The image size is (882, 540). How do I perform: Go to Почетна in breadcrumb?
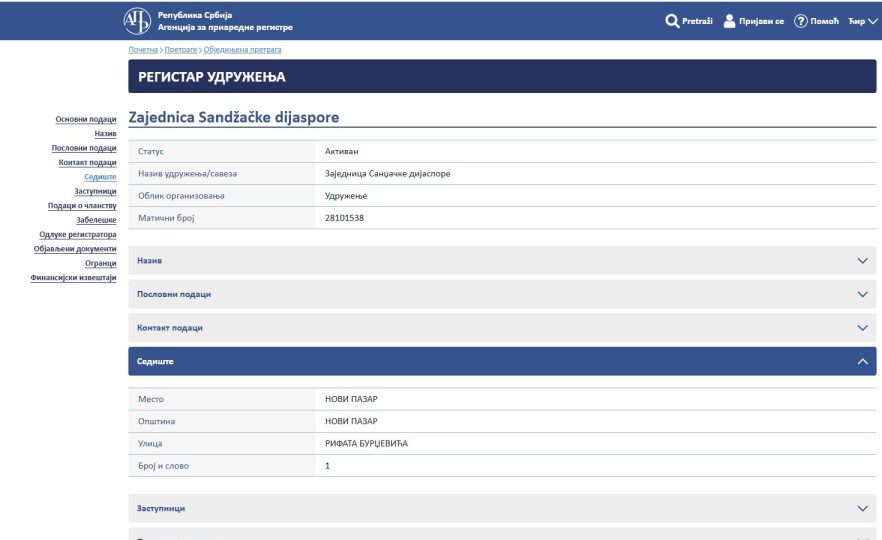click(143, 49)
